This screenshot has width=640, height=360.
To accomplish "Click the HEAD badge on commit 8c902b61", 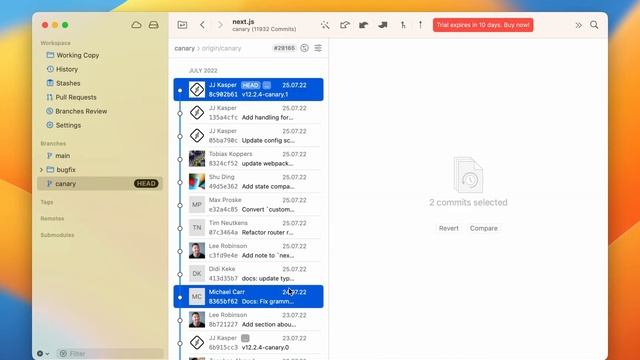I will pos(250,85).
